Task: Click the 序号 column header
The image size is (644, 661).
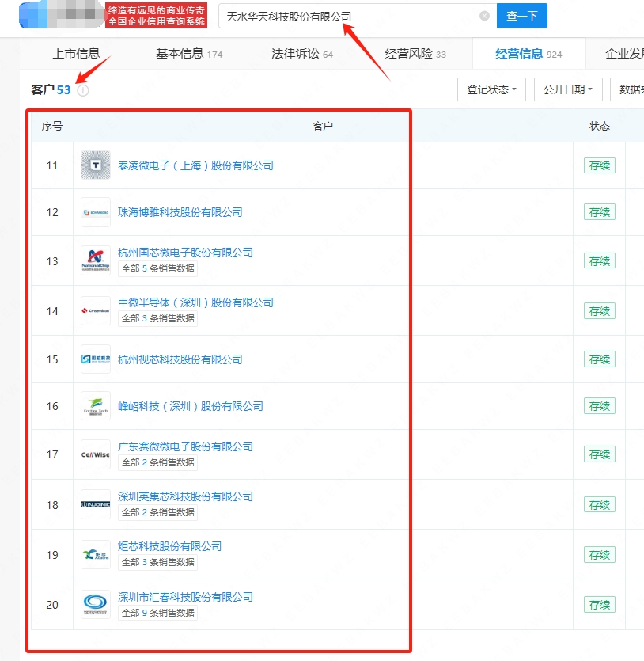Action: (x=52, y=126)
